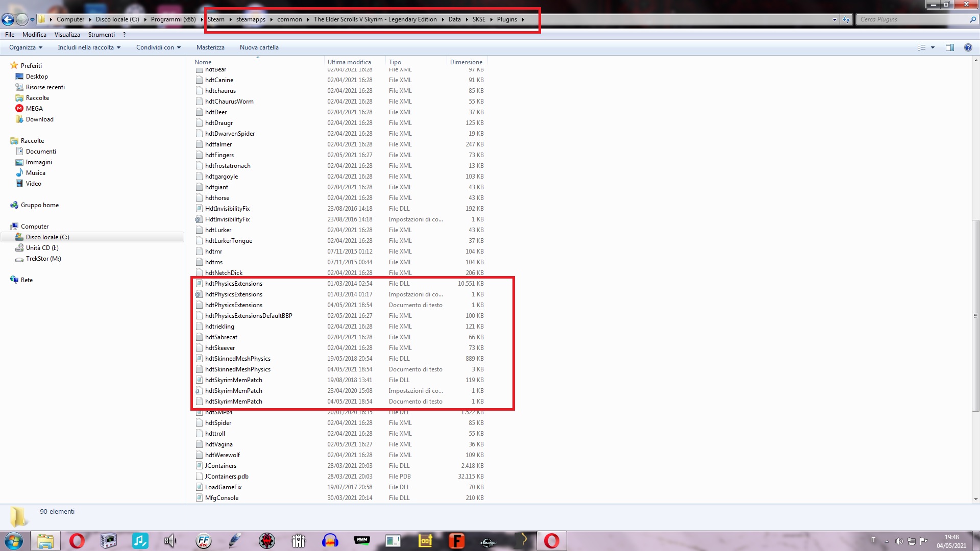Open recent locations dropdown next to Forward
Viewport: 980px width, 551px height.
[x=32, y=20]
